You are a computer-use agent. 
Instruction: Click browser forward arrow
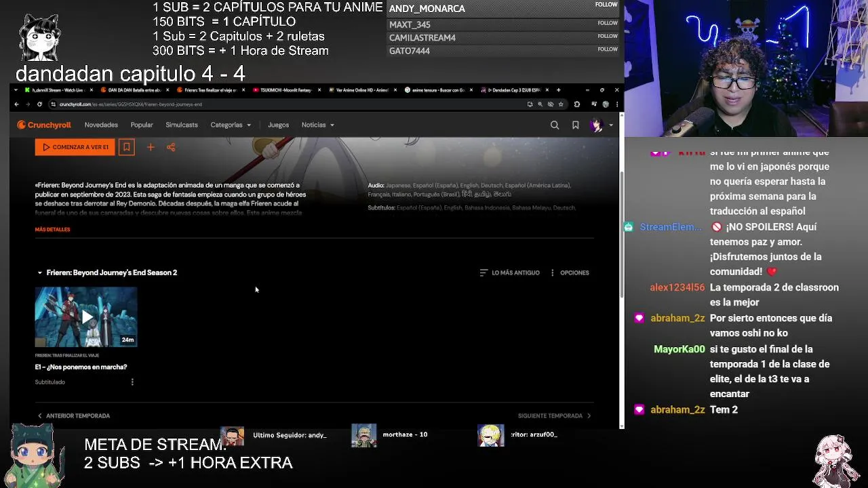[x=28, y=104]
